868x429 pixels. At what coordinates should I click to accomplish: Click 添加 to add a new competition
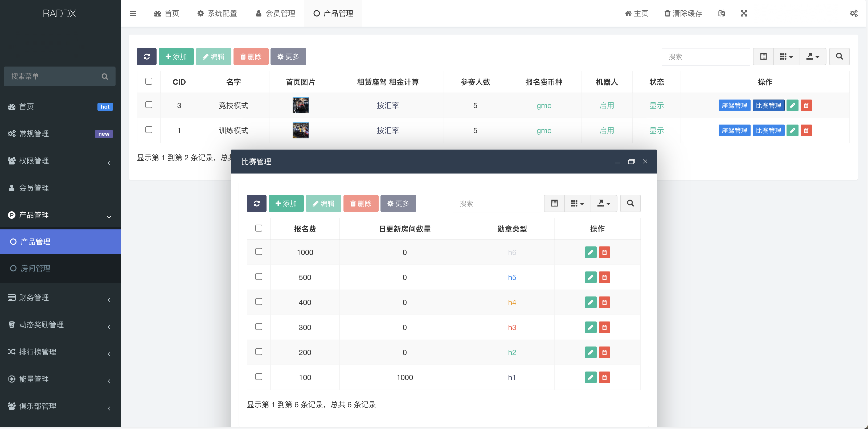286,203
